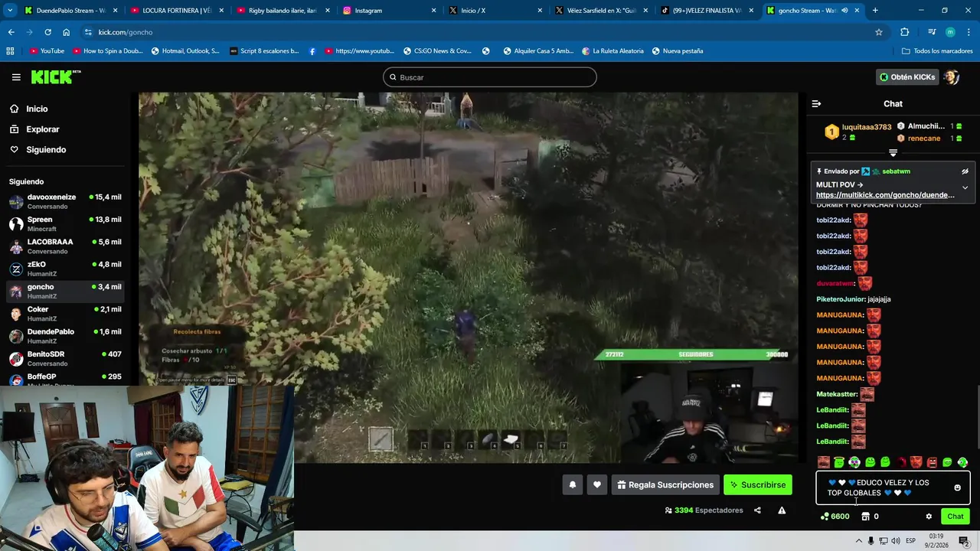
Task: Expand the gift leaderboard handle
Action: (893, 153)
